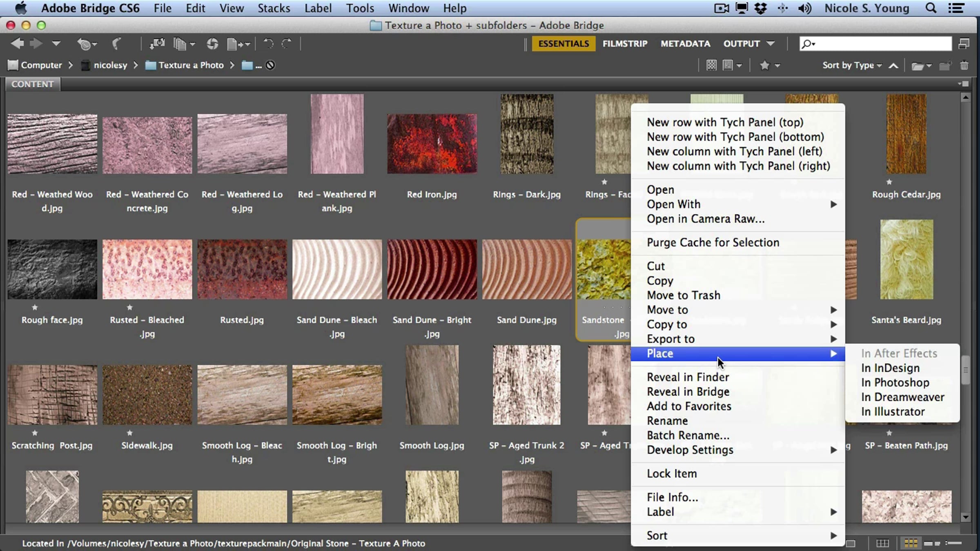
Task: Open the Tools menu
Action: pos(360,8)
